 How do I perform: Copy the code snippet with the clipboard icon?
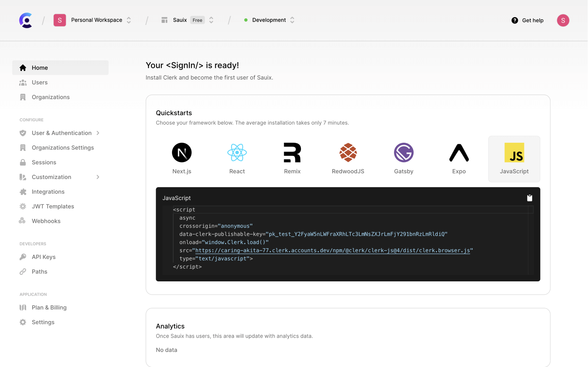[x=529, y=197]
